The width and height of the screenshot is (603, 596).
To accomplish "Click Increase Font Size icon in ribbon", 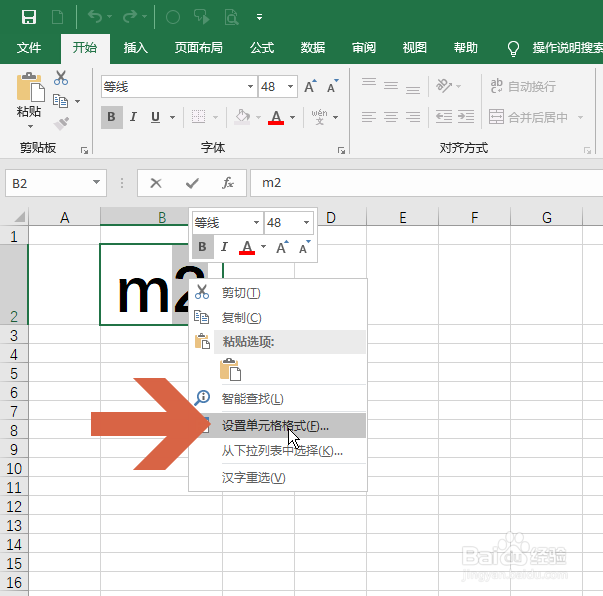I will click(x=310, y=86).
